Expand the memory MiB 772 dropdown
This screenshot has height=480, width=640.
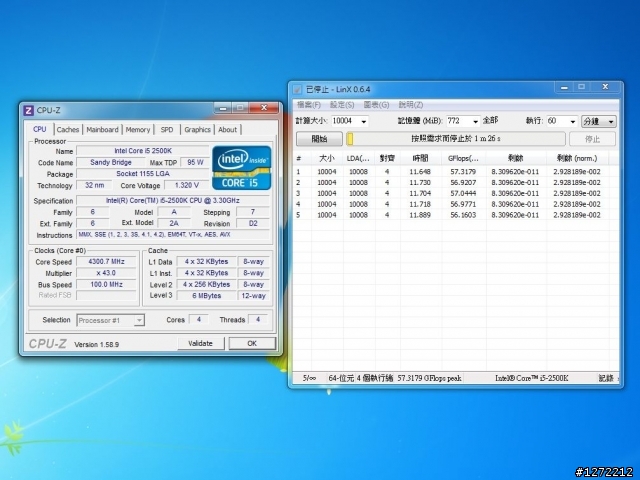pyautogui.click(x=475, y=121)
